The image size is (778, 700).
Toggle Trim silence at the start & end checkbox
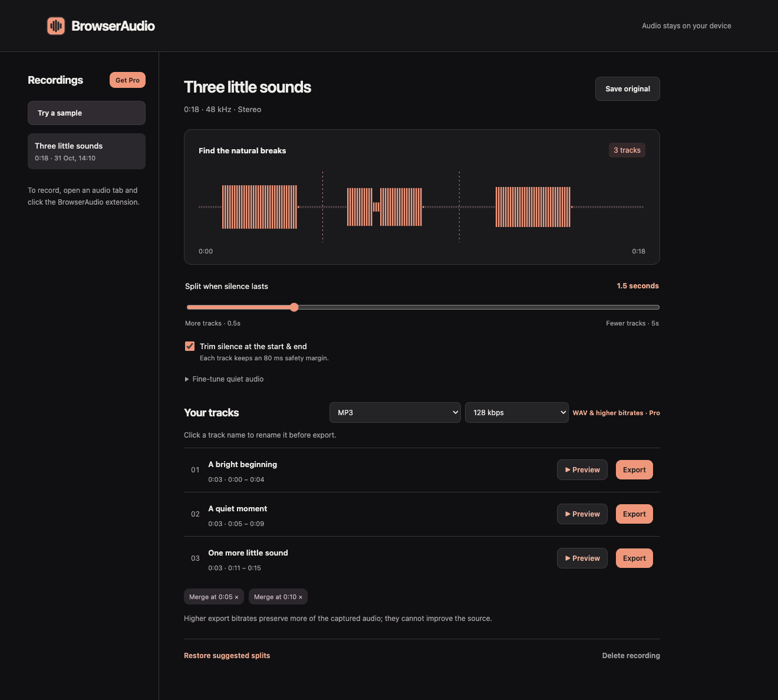(190, 346)
